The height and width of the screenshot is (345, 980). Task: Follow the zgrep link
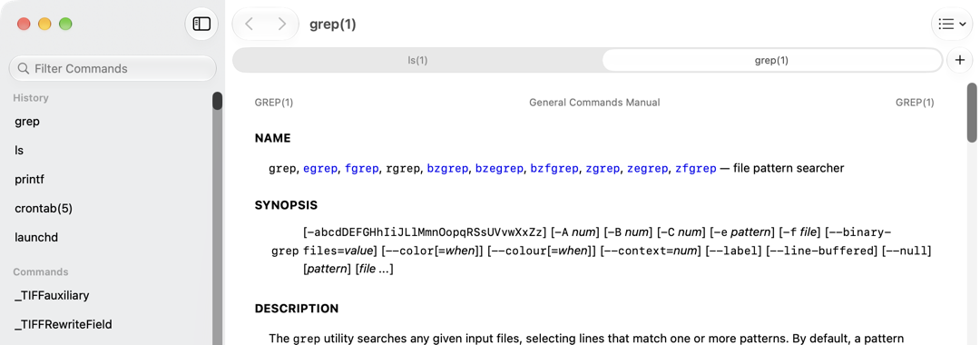(x=603, y=168)
